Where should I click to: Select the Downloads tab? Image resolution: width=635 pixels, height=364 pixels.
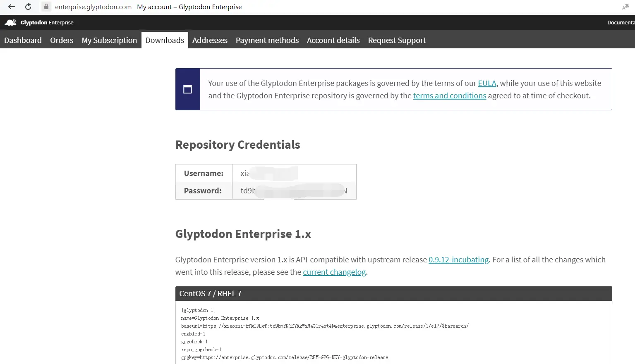[165, 40]
